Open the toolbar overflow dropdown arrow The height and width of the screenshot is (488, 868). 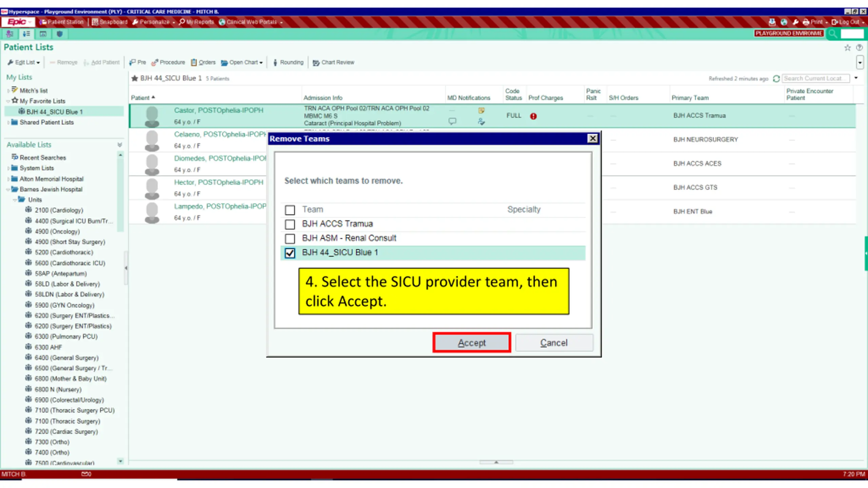(x=860, y=62)
